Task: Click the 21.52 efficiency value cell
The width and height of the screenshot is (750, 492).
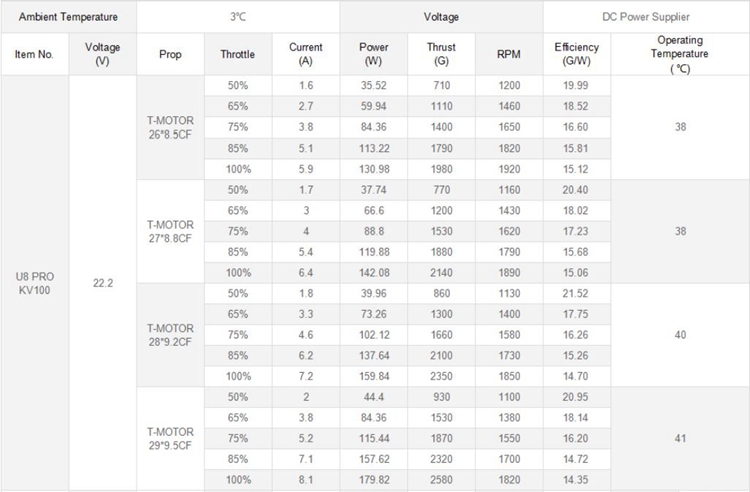Action: tap(576, 293)
